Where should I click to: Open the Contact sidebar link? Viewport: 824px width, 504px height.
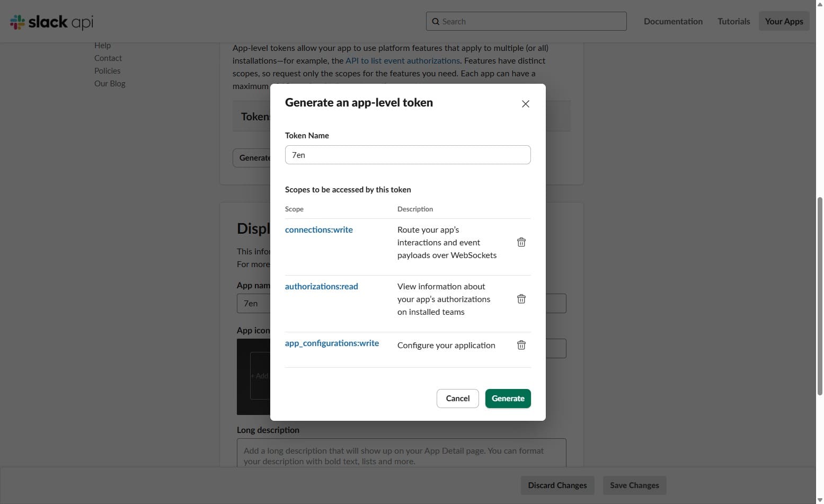108,58
